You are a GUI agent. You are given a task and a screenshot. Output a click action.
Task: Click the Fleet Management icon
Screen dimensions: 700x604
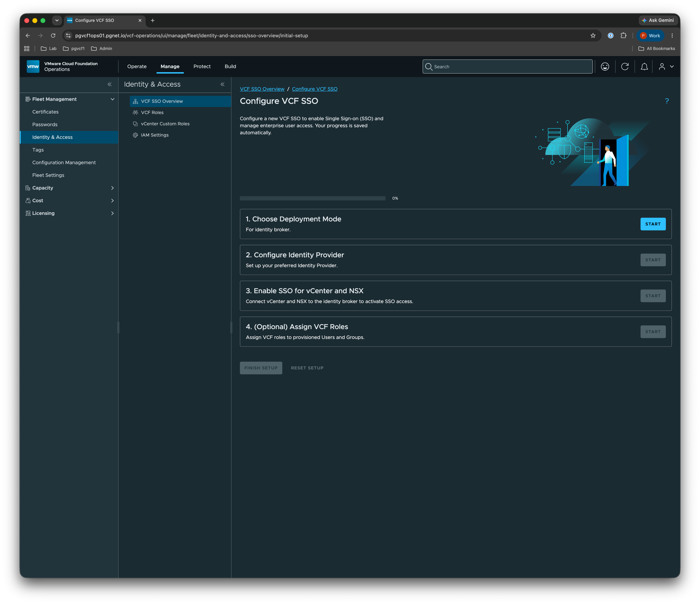point(28,99)
